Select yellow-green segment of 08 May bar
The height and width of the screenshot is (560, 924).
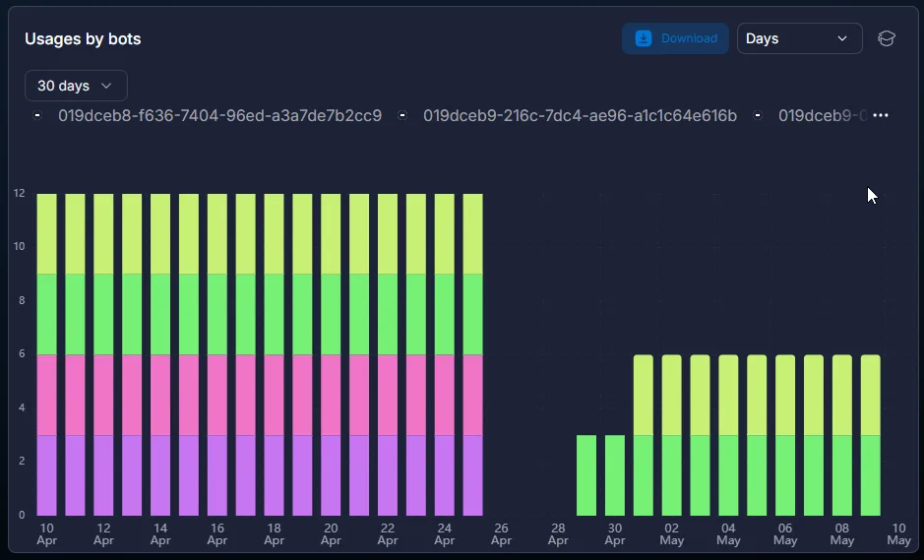[x=842, y=395]
